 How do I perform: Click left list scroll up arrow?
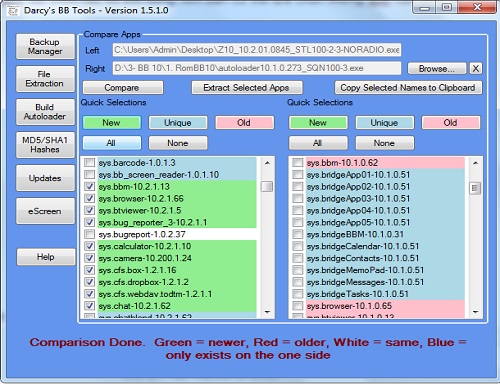coord(267,163)
